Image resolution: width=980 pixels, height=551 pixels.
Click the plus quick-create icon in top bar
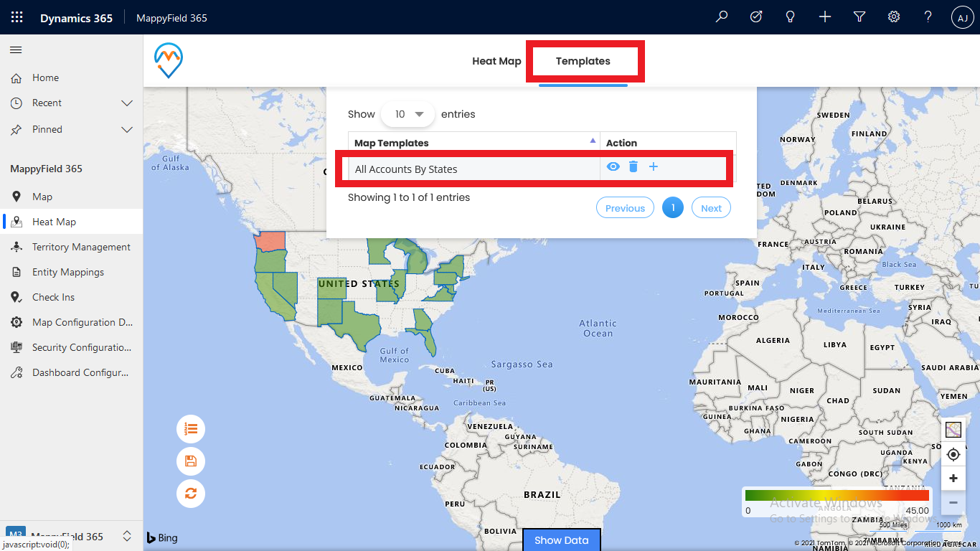(x=825, y=17)
